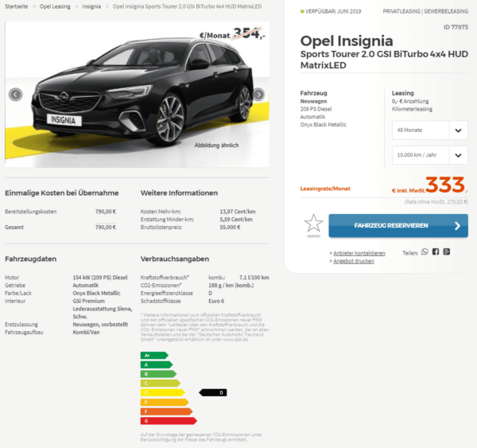
Task: Open the Insignia breadcrumb link
Action: click(91, 6)
